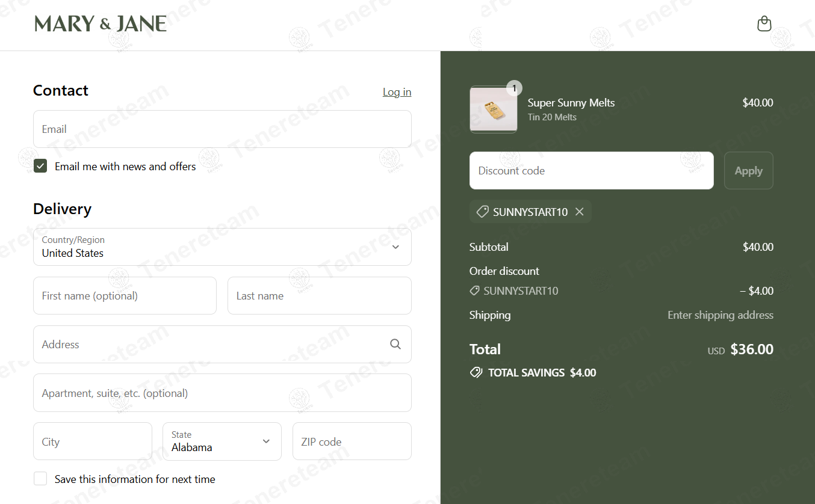This screenshot has height=504, width=815.
Task: Click the $36.00 total amount
Action: pos(752,349)
